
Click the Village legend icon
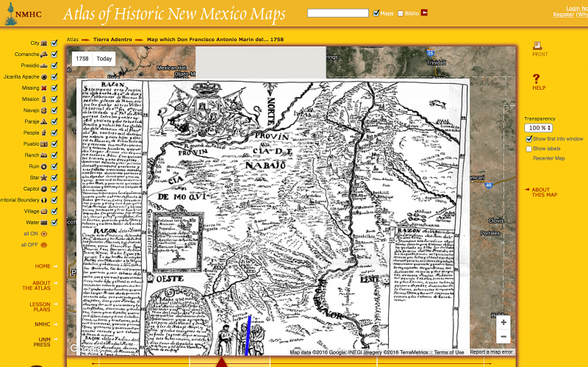(x=44, y=211)
